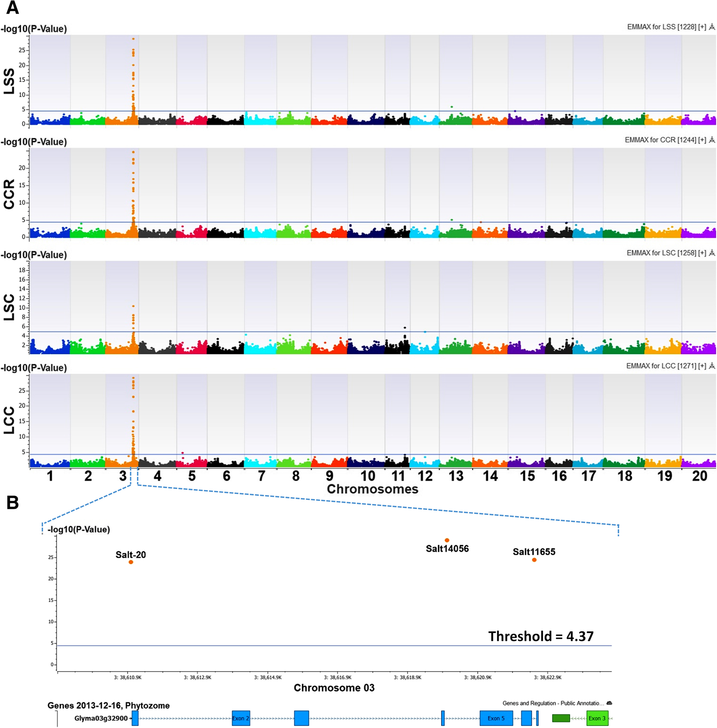
Task: Click the icon beside EMMAX for CCR [1244]
Action: (712, 140)
